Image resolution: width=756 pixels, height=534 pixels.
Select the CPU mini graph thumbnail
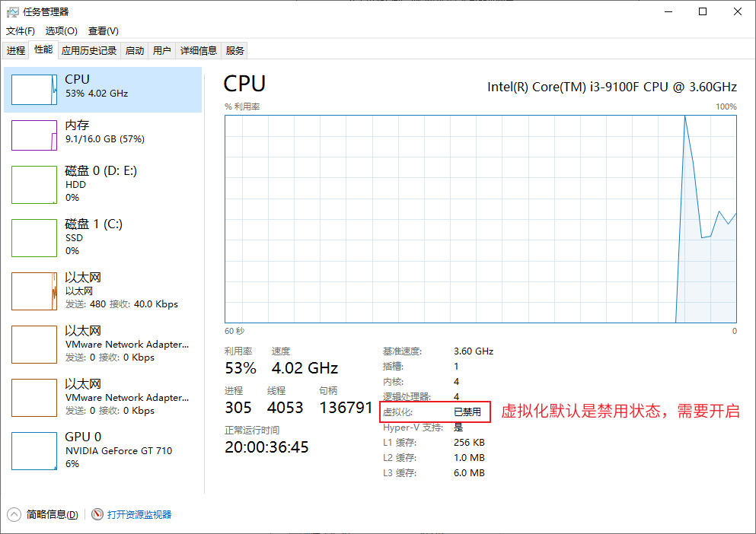pos(34,90)
